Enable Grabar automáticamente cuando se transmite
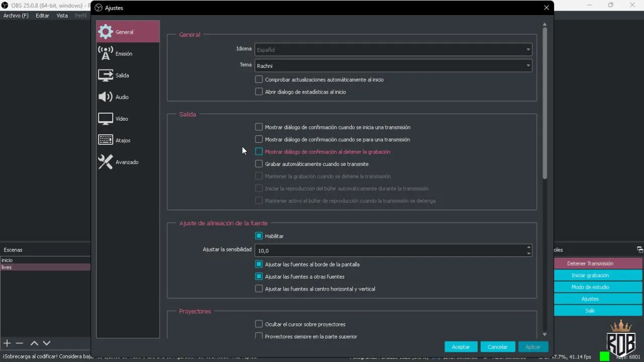Viewport: 644px width, 362px height. 259,164
